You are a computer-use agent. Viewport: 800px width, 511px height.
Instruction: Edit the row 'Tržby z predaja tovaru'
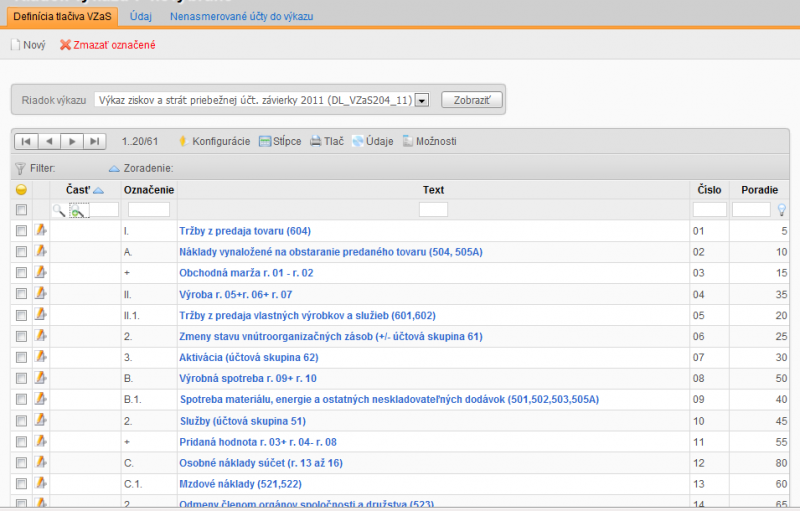click(x=41, y=231)
